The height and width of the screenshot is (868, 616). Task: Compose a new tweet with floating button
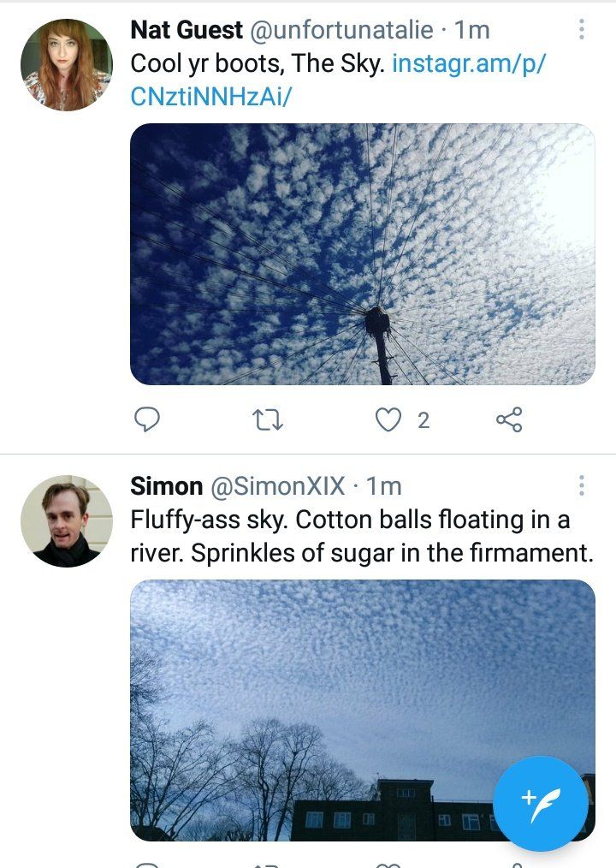coord(540,803)
